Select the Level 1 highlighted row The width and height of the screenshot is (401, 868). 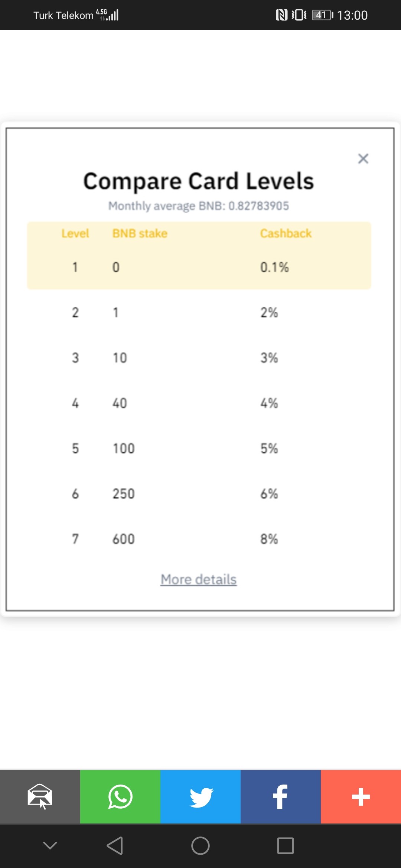click(199, 267)
